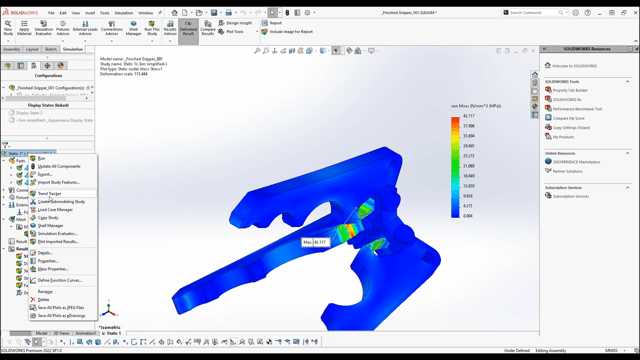Open Welcome to SOLIDWORKS link
Image resolution: width=640 pixels, height=360 pixels.
pyautogui.click(x=575, y=66)
